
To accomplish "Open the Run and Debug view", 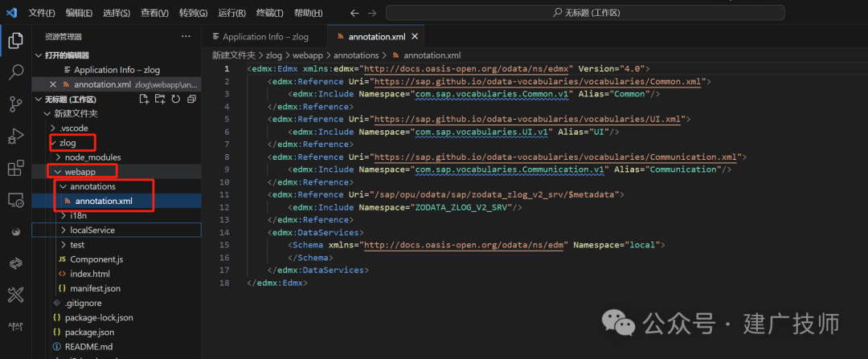I will tap(16, 136).
